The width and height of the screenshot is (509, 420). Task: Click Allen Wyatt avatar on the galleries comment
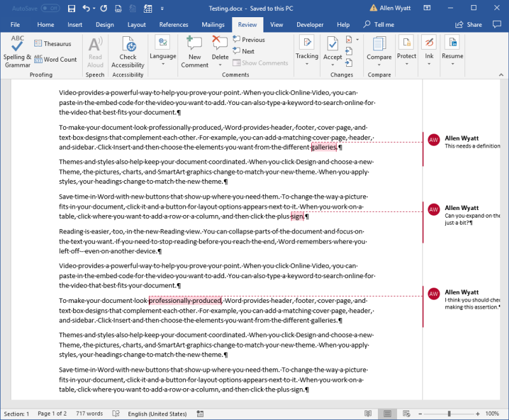(434, 140)
